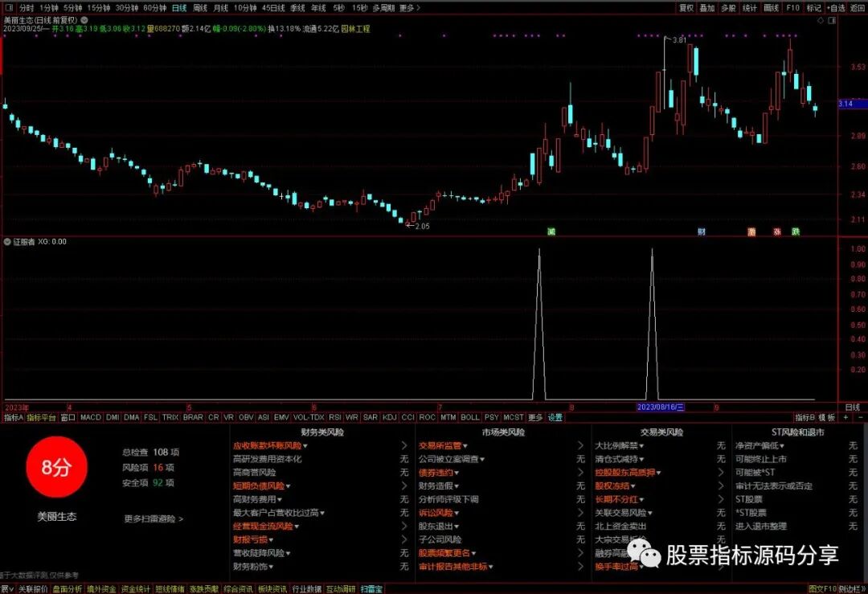
Task: Open the dropdown circle beside 美丽生态(日线 前复权)
Action: [84, 20]
